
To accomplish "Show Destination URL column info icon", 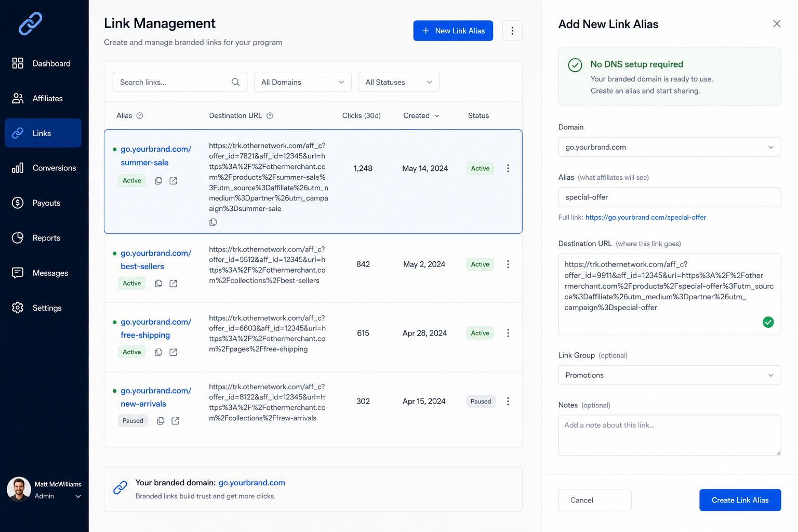I will [x=270, y=116].
